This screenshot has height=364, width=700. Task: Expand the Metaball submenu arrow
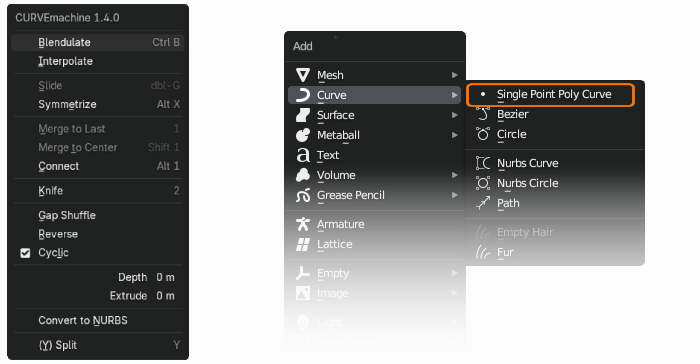point(454,135)
